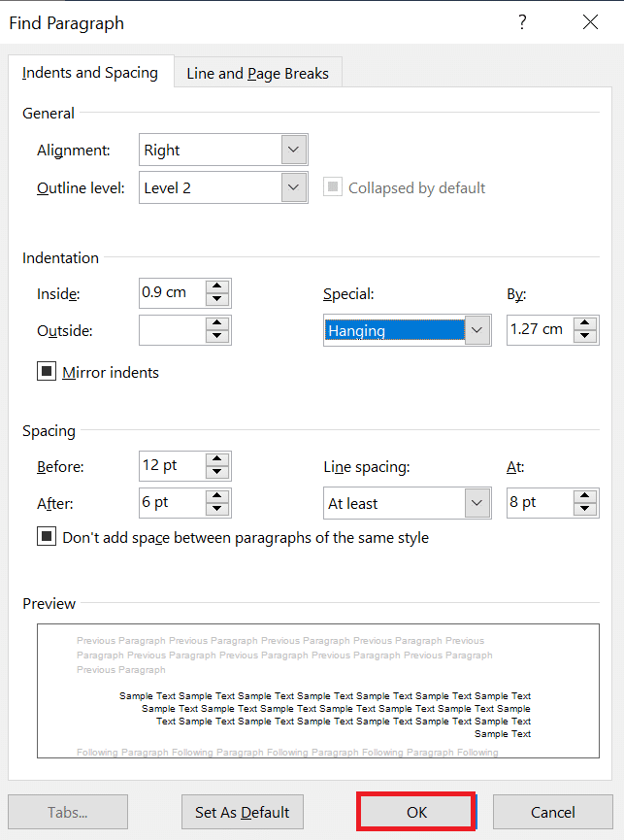The width and height of the screenshot is (624, 840).
Task: Click the At spacing value field
Action: coord(540,503)
